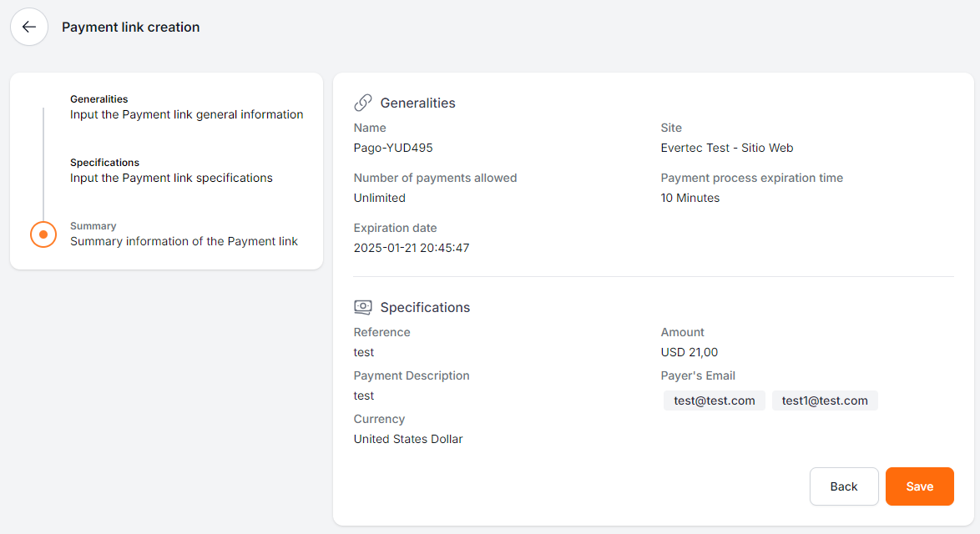The image size is (980, 534).
Task: Click the expiration date 2025-01-21 20:45:47
Action: click(412, 248)
